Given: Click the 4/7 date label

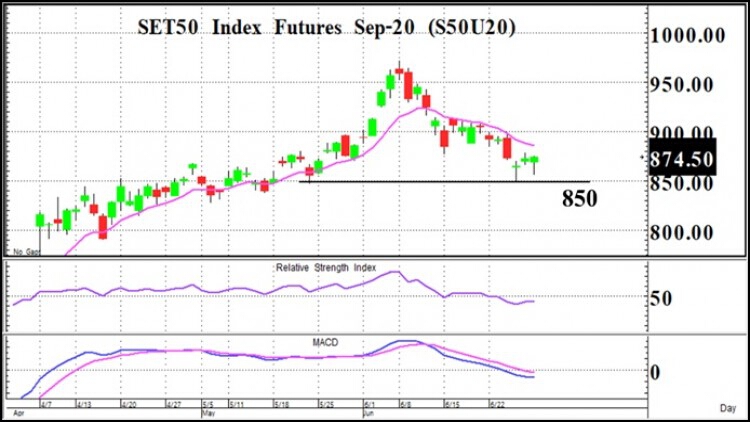Looking at the screenshot, I should pos(46,405).
